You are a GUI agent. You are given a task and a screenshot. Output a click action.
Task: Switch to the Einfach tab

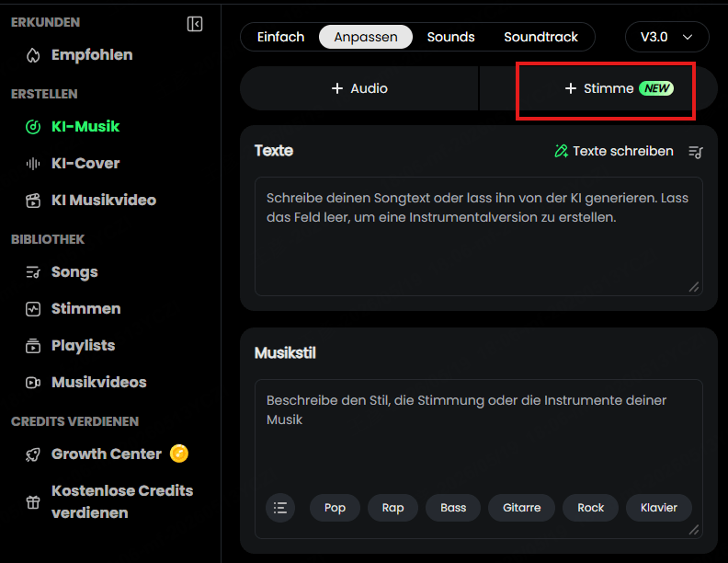tap(281, 37)
